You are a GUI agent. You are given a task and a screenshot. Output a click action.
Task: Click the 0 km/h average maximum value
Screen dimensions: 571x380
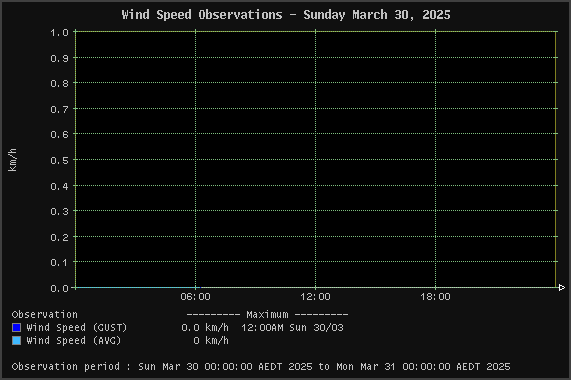[x=211, y=341]
